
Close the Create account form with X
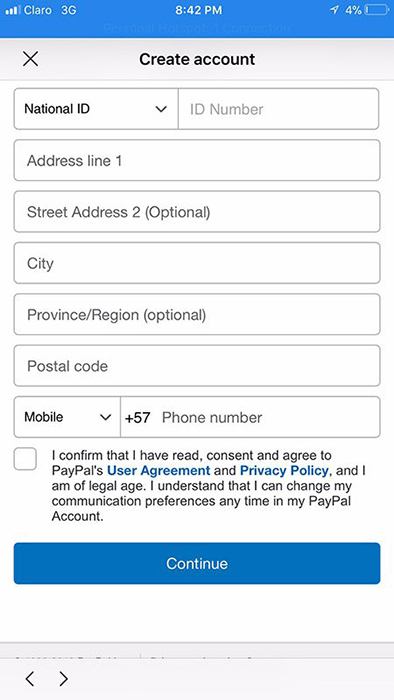30,59
